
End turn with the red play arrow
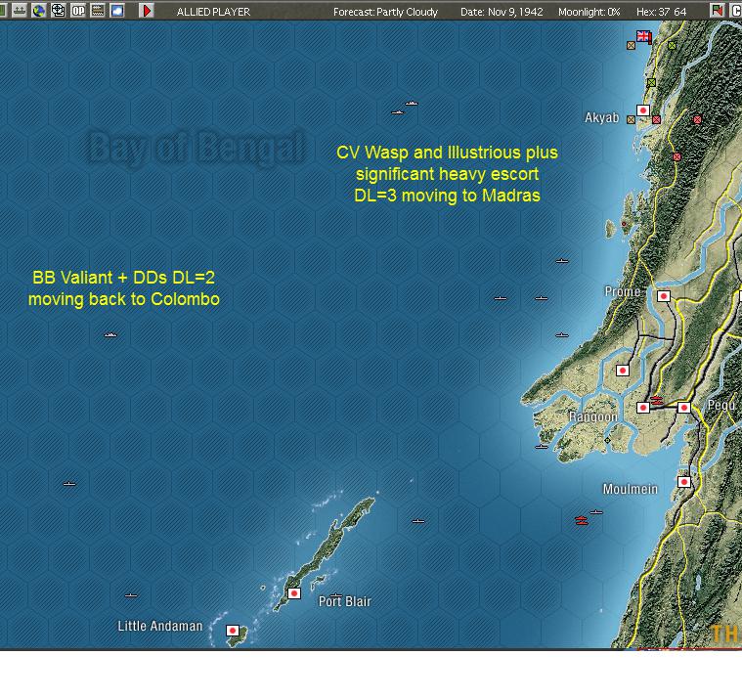coord(147,11)
